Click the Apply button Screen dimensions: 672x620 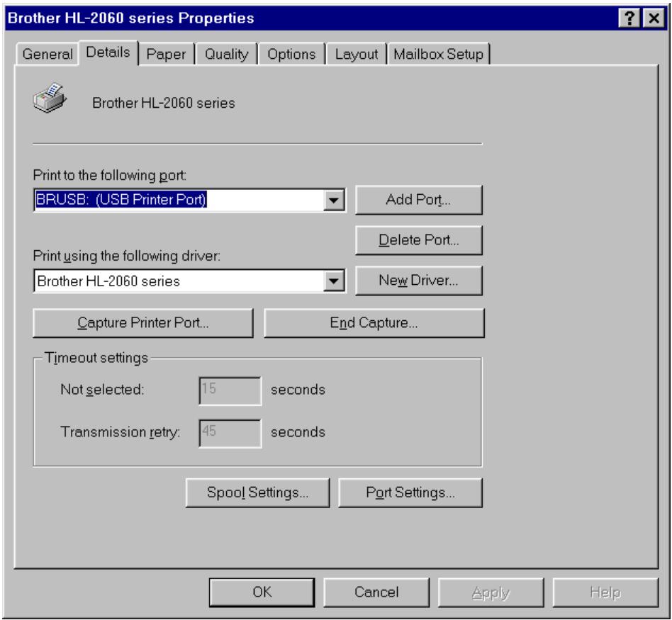[x=491, y=592]
